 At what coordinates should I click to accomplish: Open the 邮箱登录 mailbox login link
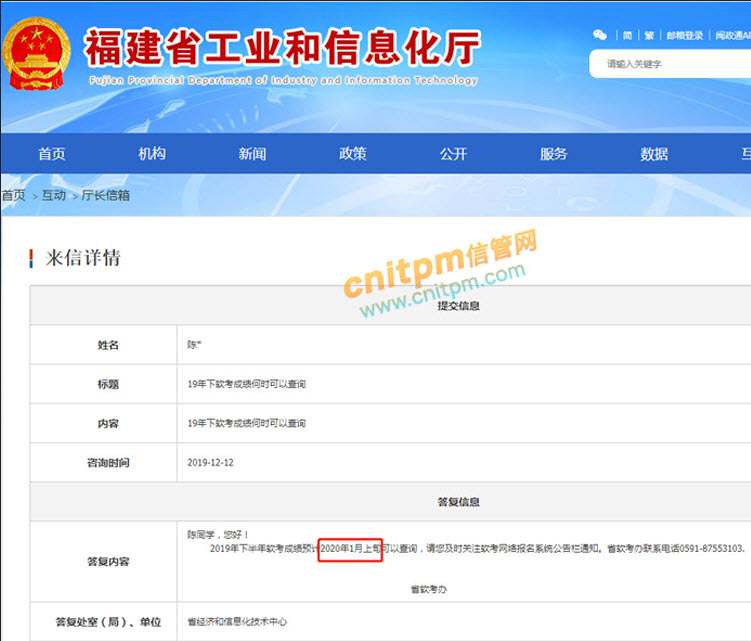[x=685, y=35]
